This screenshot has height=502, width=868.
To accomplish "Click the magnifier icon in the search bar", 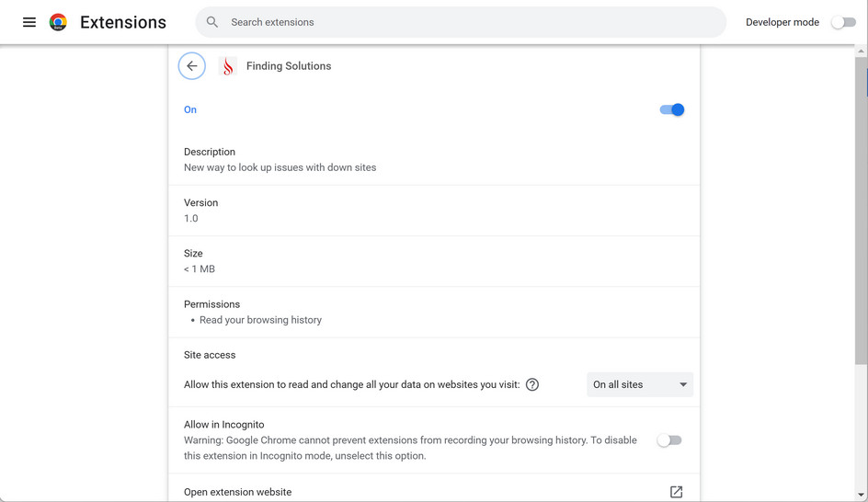I will point(212,22).
